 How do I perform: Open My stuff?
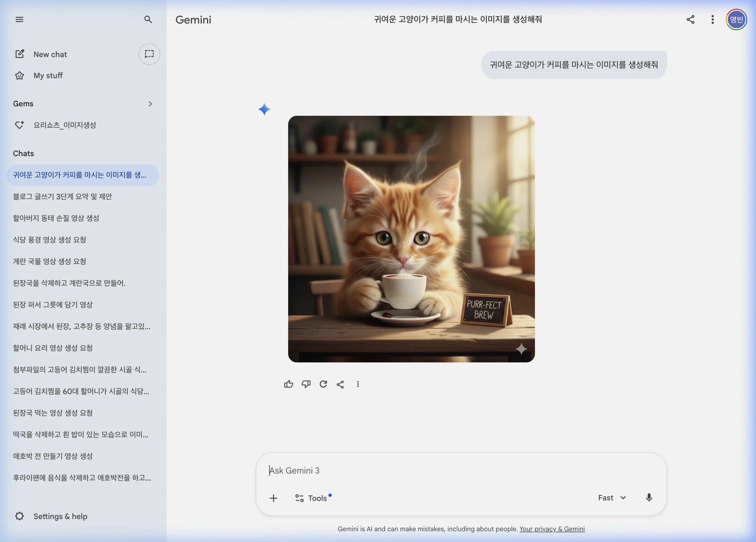[48, 75]
